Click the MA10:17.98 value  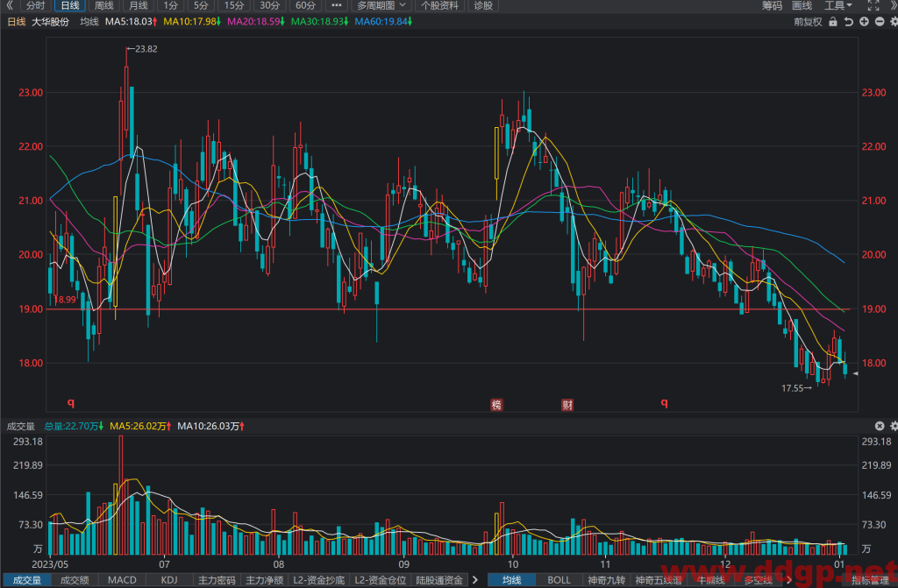tap(192, 22)
